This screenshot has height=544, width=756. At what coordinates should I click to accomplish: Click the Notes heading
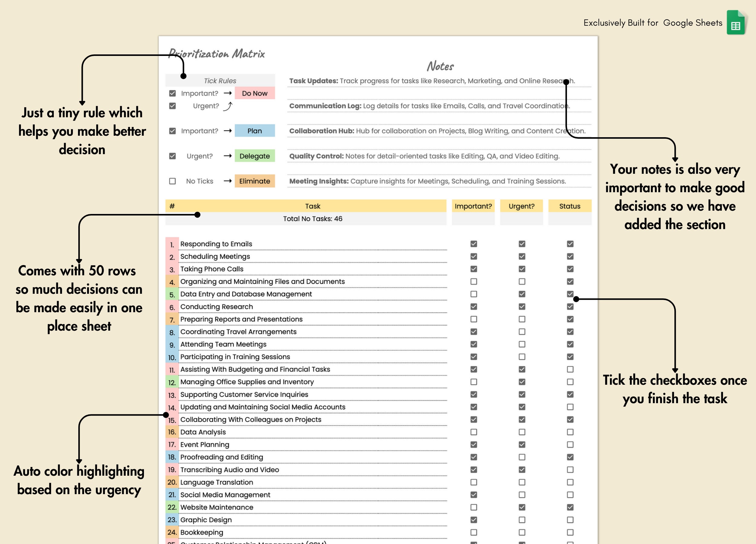(x=440, y=66)
